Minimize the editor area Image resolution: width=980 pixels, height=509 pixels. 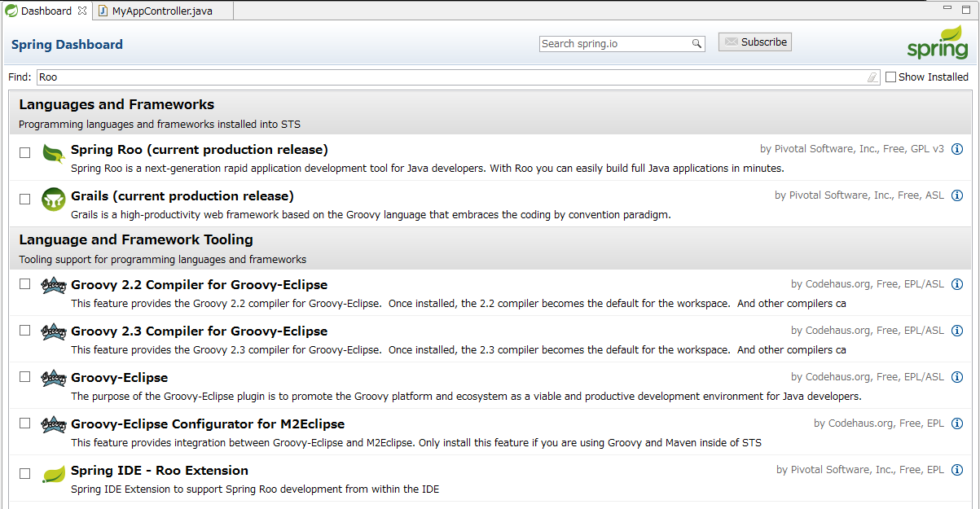point(946,8)
